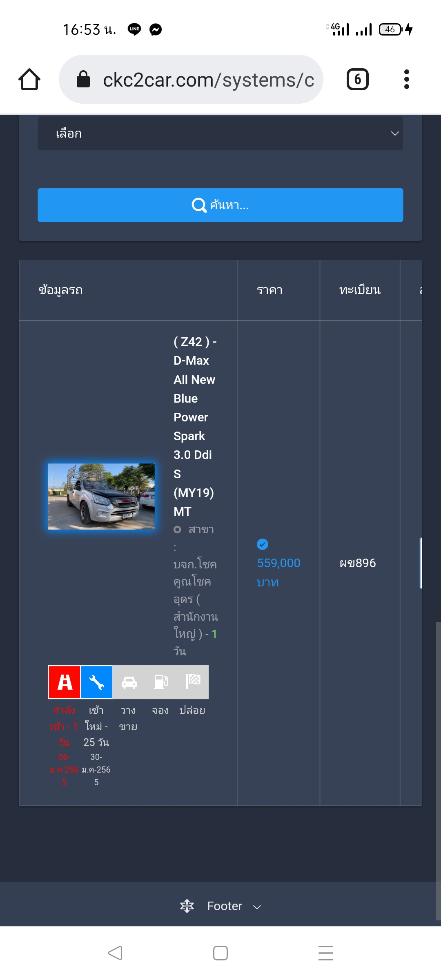Open the browser three-dot menu
Image resolution: width=441 pixels, height=980 pixels.
pyautogui.click(x=406, y=79)
